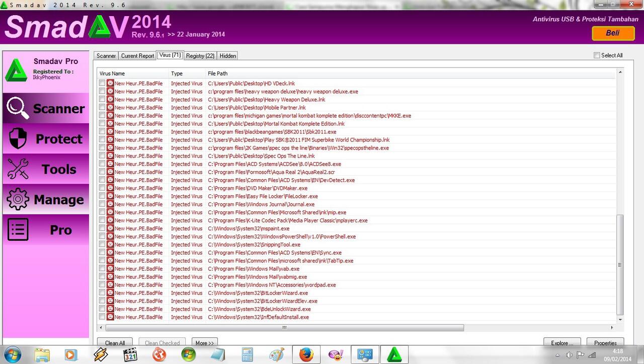Sort by the File Path column header
The image size is (644, 364).
click(410, 74)
